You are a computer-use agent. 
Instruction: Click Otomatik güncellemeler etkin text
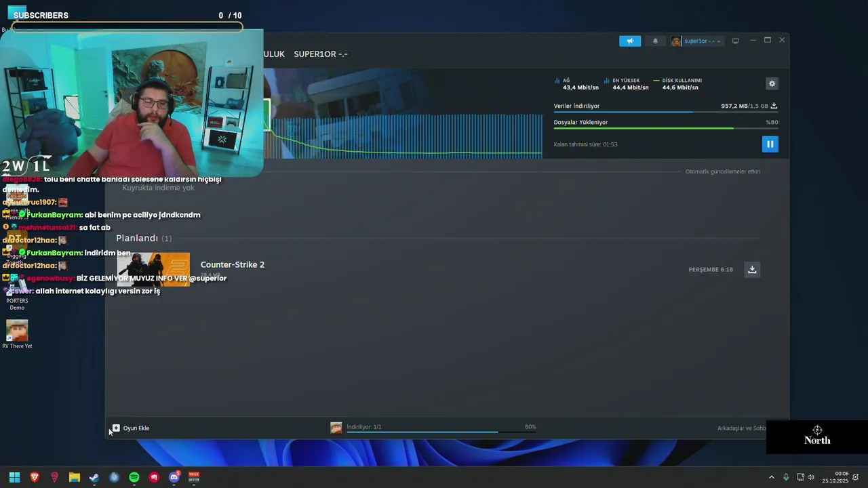[x=723, y=171]
